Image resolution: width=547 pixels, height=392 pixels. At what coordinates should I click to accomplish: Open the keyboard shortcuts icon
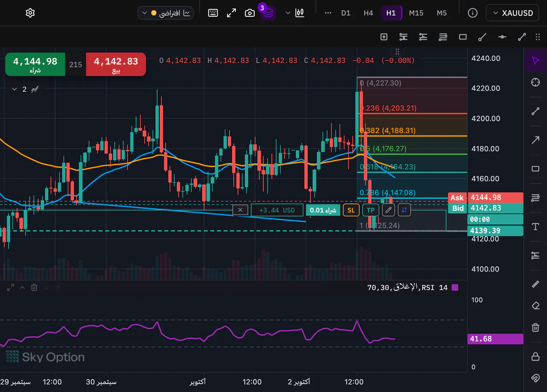point(213,13)
